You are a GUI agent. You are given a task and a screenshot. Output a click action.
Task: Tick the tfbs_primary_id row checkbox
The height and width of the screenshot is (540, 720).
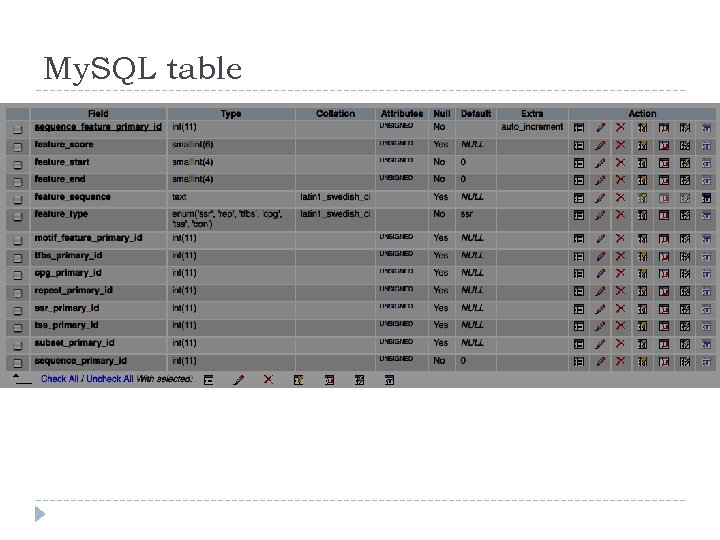(x=17, y=258)
